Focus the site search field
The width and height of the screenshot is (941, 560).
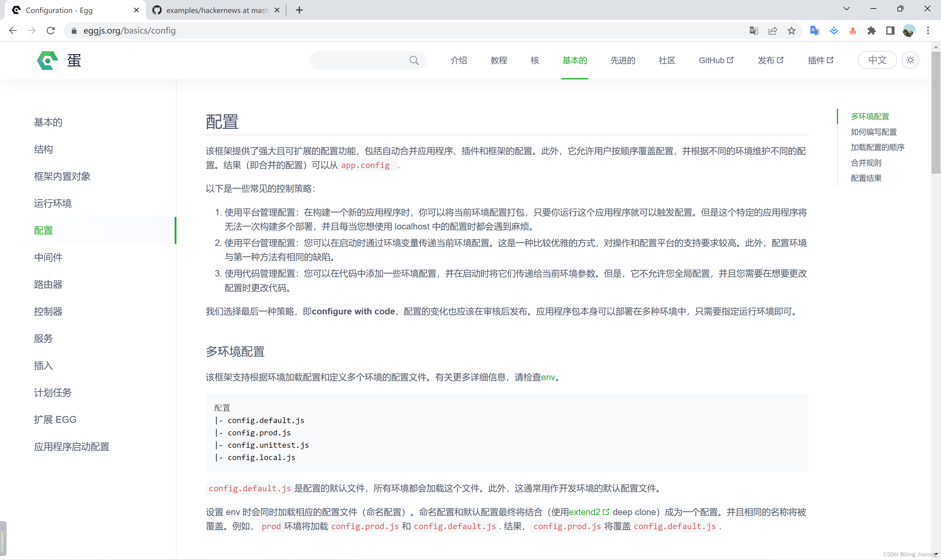coord(368,60)
